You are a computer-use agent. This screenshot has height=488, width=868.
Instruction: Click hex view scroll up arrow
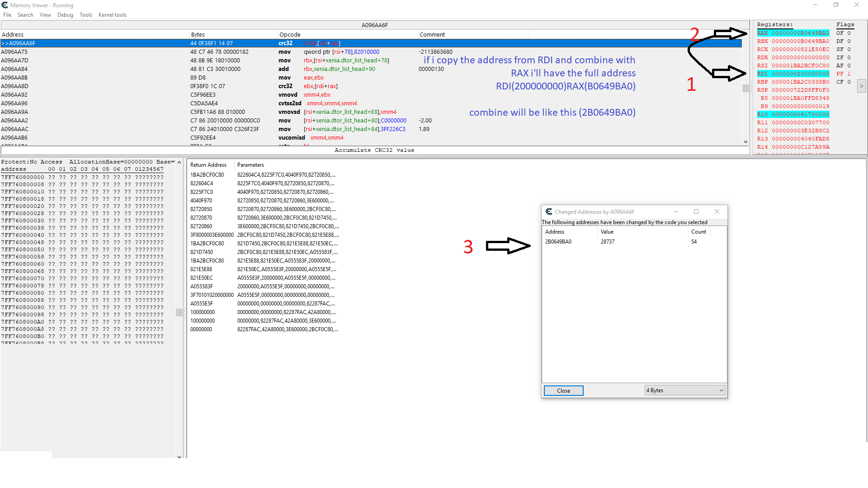coord(179,162)
